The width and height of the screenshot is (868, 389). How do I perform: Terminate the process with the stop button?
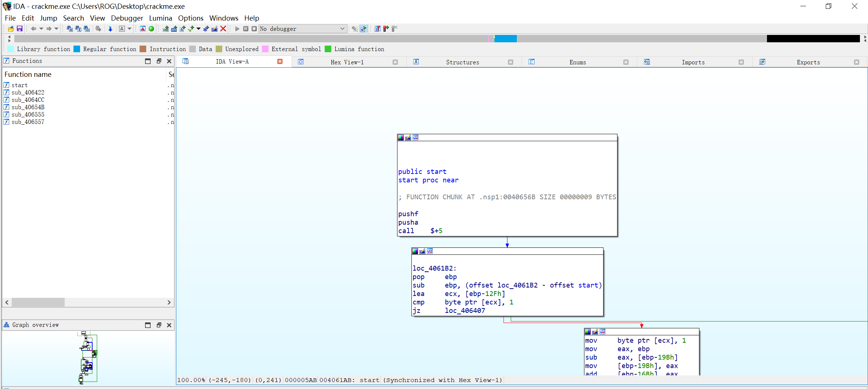tap(254, 29)
